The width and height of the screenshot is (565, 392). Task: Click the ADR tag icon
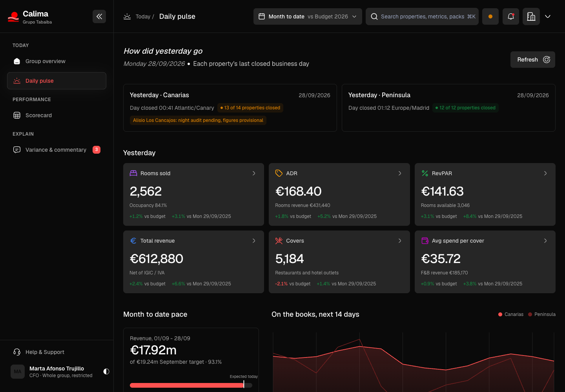click(x=279, y=173)
